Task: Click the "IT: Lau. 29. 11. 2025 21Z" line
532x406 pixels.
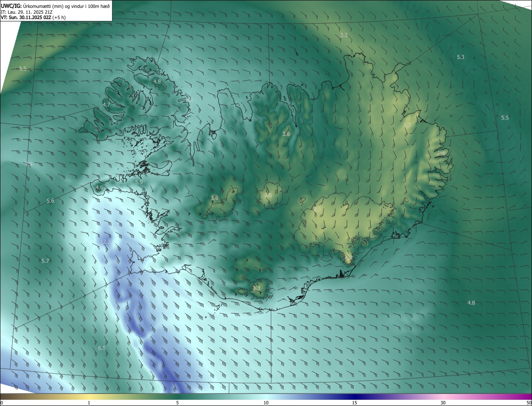Action: click(27, 11)
